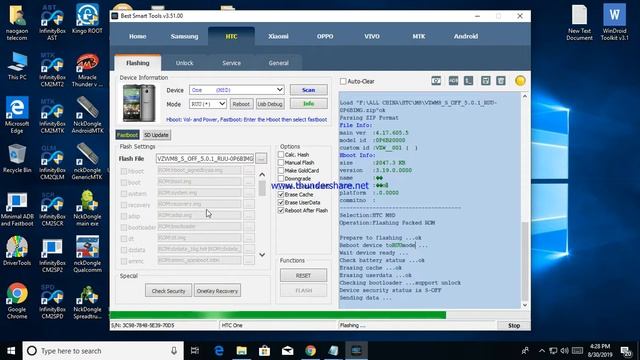Image resolution: width=640 pixels, height=360 pixels.
Task: Tick the system partition checkbox
Action: pos(124,193)
